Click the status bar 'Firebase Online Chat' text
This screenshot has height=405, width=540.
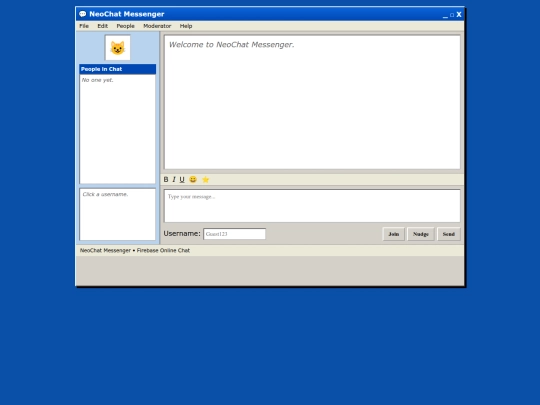pos(163,250)
